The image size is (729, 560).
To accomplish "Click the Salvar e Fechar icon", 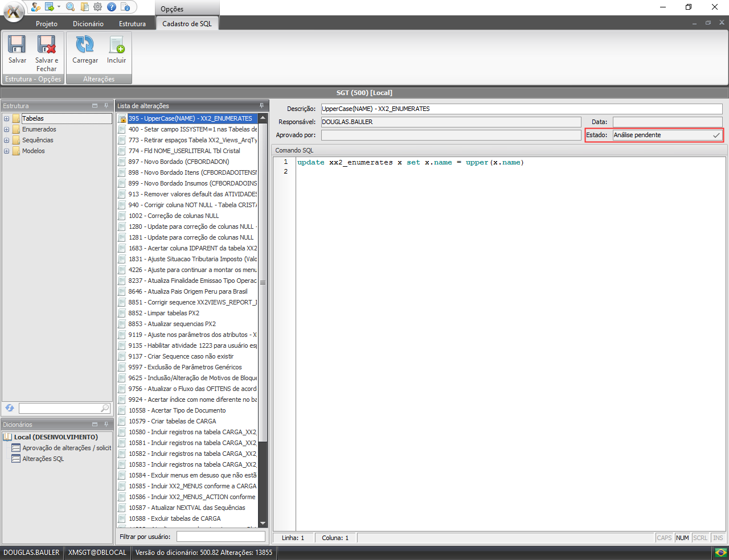I will tap(47, 44).
